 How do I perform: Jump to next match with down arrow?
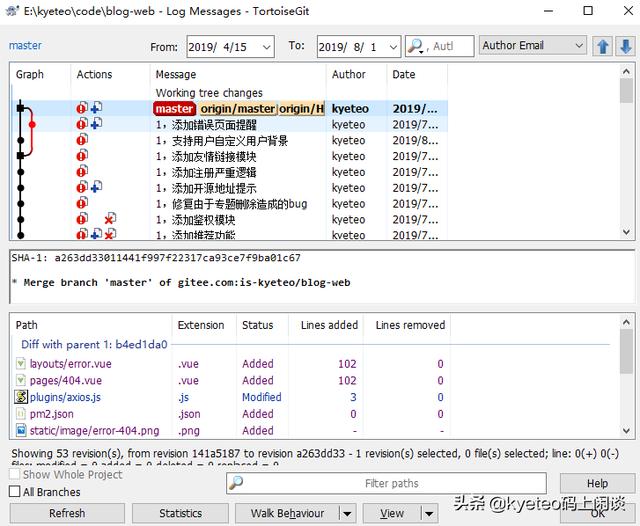[x=625, y=46]
